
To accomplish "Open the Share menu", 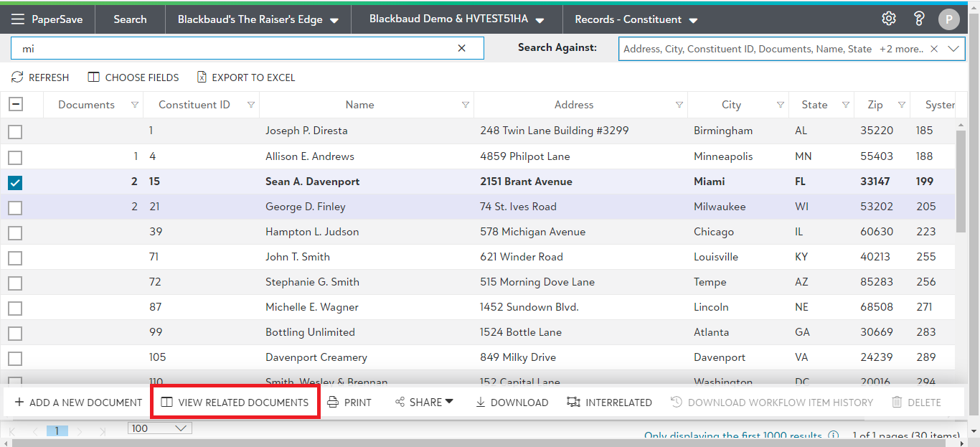I will coord(425,403).
